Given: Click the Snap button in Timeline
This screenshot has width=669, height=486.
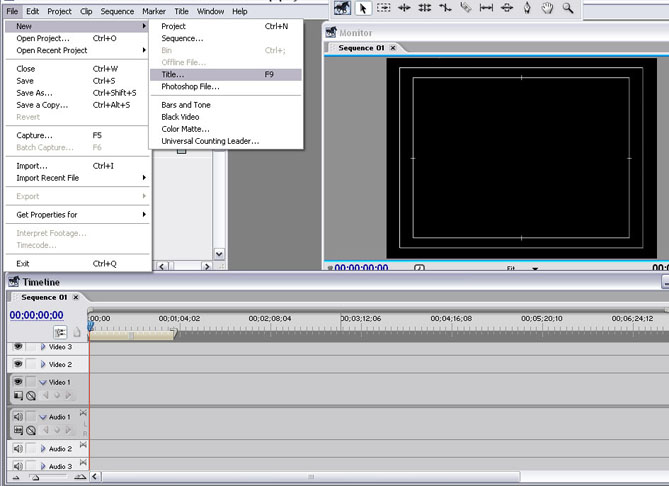Looking at the screenshot, I should [60, 332].
